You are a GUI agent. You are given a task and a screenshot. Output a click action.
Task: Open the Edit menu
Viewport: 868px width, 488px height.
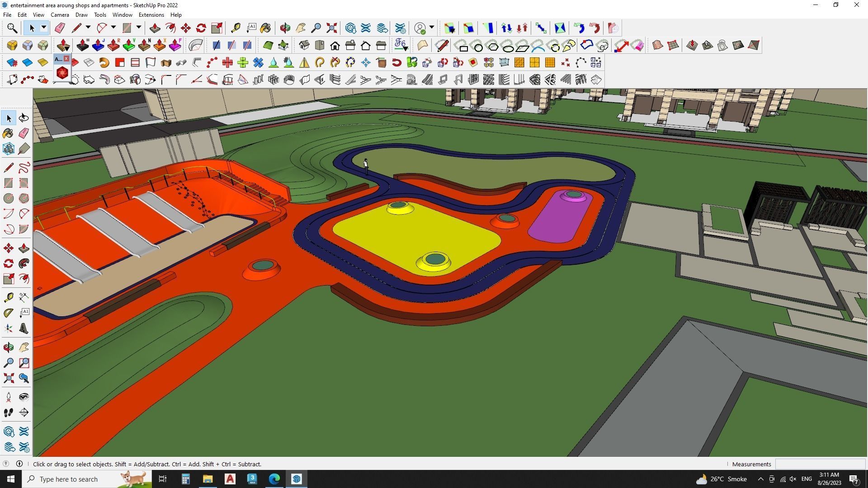(x=22, y=15)
